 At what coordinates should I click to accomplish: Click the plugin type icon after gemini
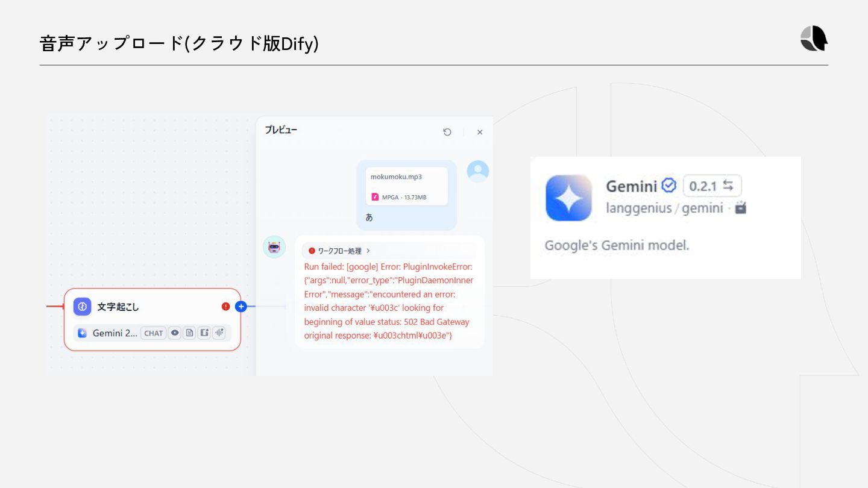[x=741, y=208]
